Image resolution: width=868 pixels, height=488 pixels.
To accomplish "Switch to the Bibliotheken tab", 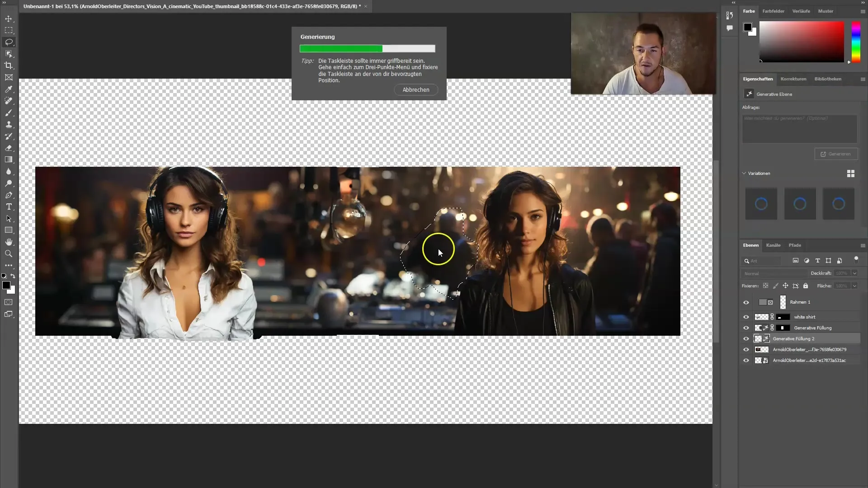I will tap(828, 79).
